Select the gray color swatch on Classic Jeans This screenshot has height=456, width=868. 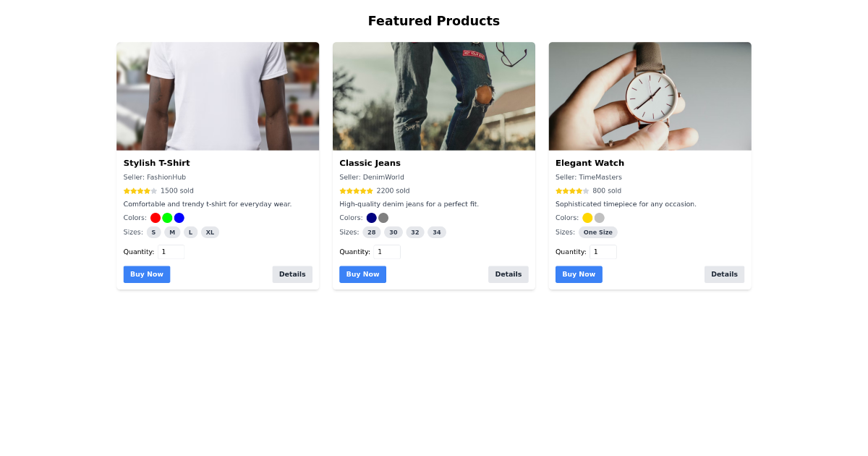point(383,217)
